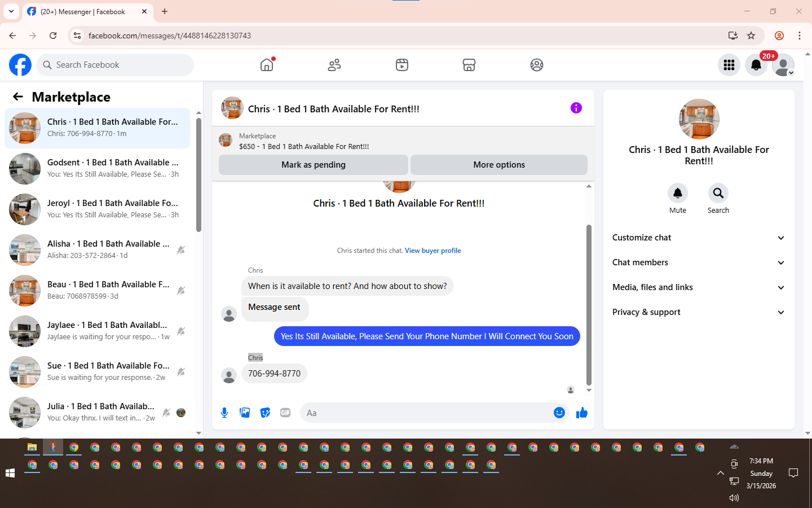Open Beau conversation in the list
Image resolution: width=812 pixels, height=508 pixels.
click(98, 291)
